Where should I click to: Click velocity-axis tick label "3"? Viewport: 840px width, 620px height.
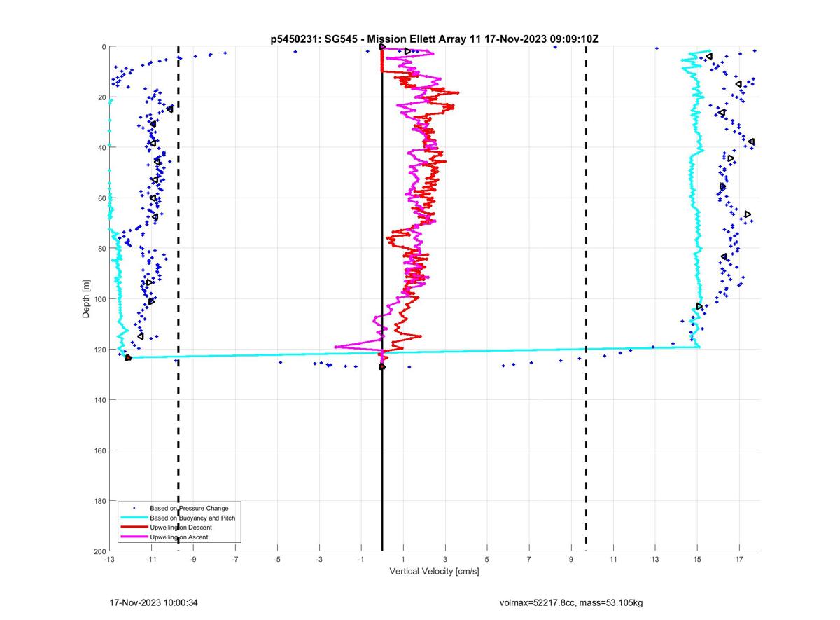[x=445, y=560]
